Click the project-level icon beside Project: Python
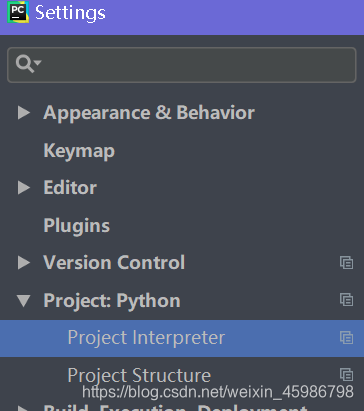This screenshot has height=411, width=364. 346,300
